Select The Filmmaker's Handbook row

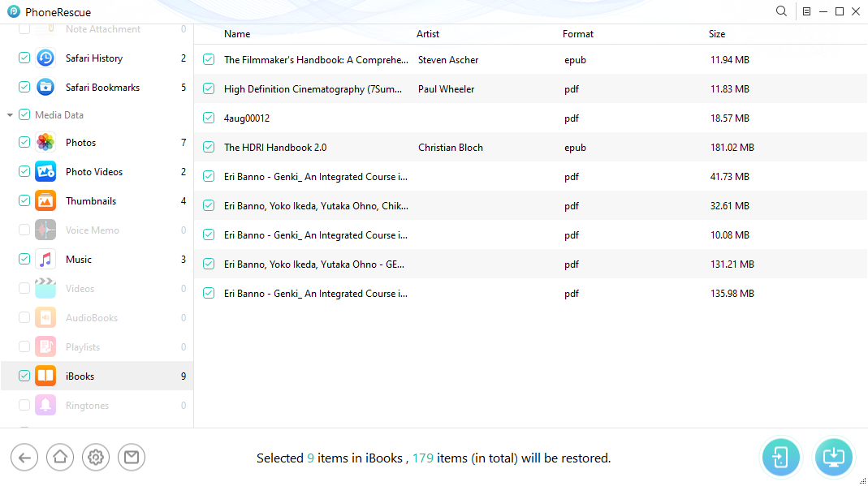[x=318, y=60]
